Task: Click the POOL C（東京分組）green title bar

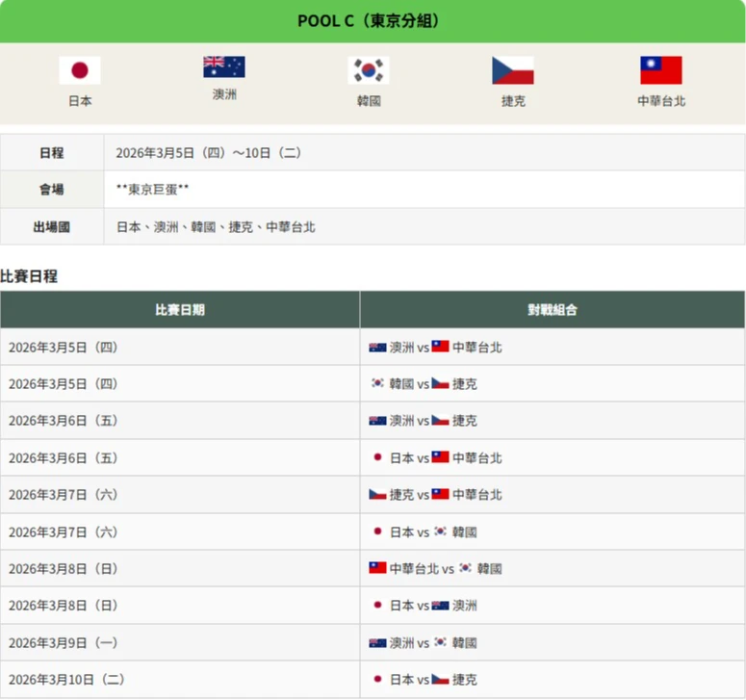Action: [373, 21]
